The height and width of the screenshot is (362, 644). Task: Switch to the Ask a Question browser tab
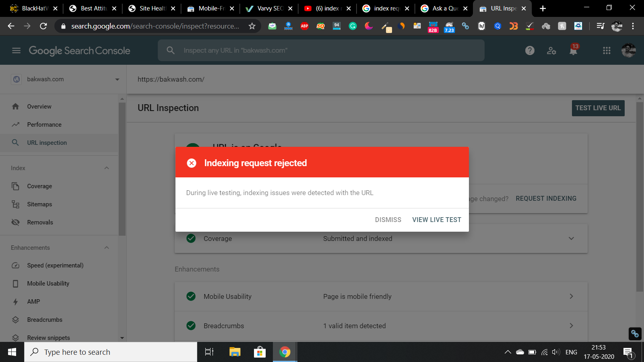click(x=444, y=8)
